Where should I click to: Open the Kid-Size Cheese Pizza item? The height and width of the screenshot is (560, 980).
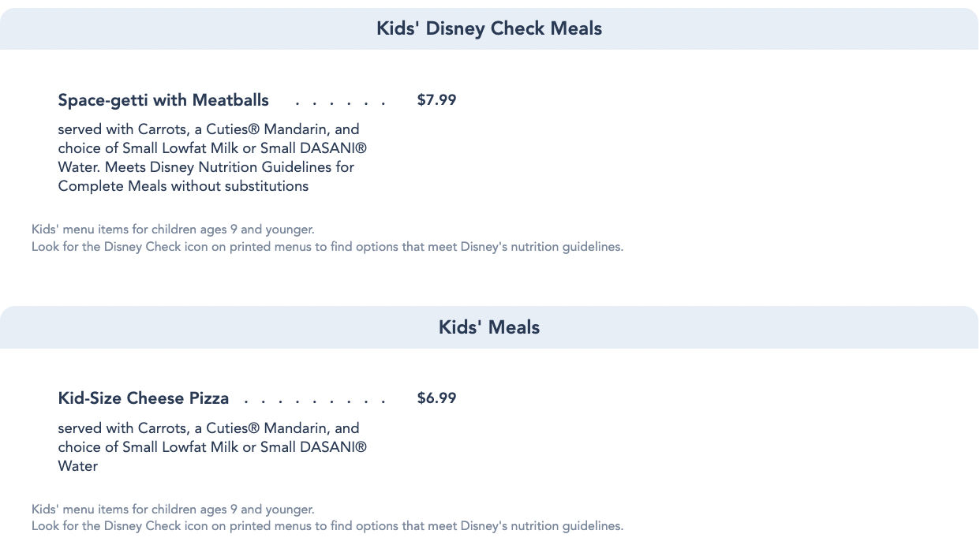point(144,398)
